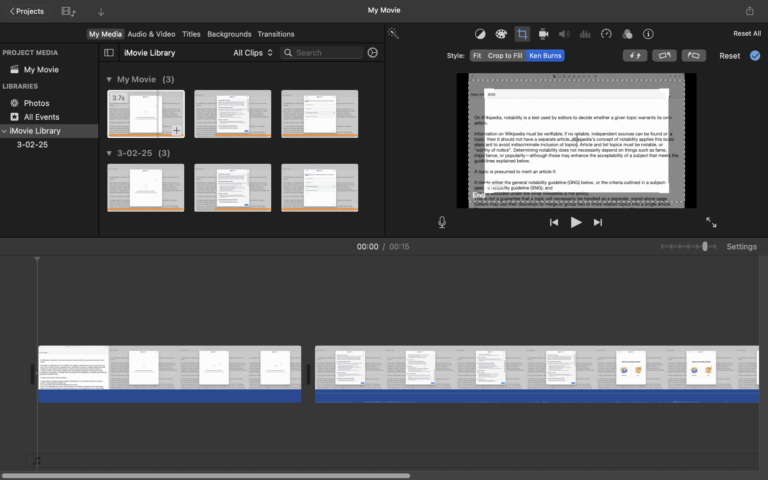This screenshot has height=480, width=768.
Task: Select the Fit crop style
Action: point(477,56)
